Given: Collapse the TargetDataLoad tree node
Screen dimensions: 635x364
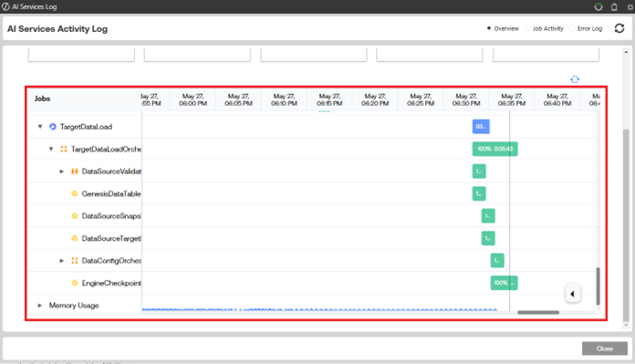Looking at the screenshot, I should (x=40, y=127).
